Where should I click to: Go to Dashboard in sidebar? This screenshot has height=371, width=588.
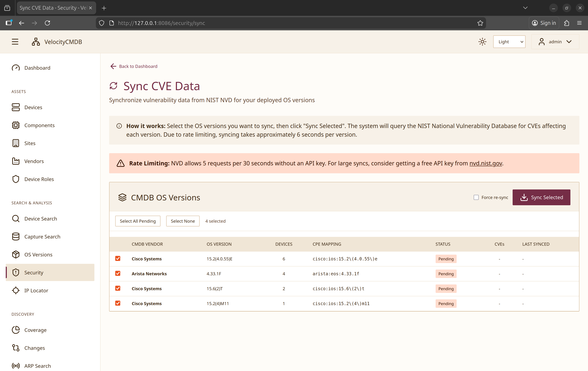pyautogui.click(x=50, y=68)
